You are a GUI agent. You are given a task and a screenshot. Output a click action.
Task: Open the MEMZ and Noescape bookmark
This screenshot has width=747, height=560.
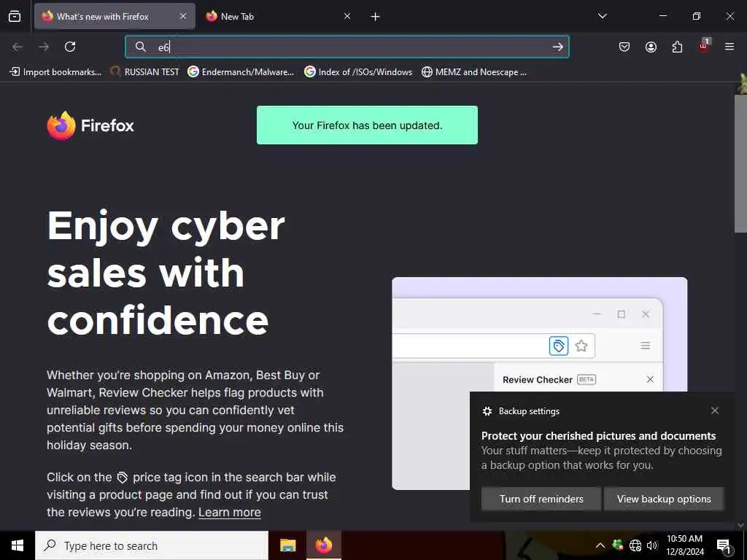(474, 72)
